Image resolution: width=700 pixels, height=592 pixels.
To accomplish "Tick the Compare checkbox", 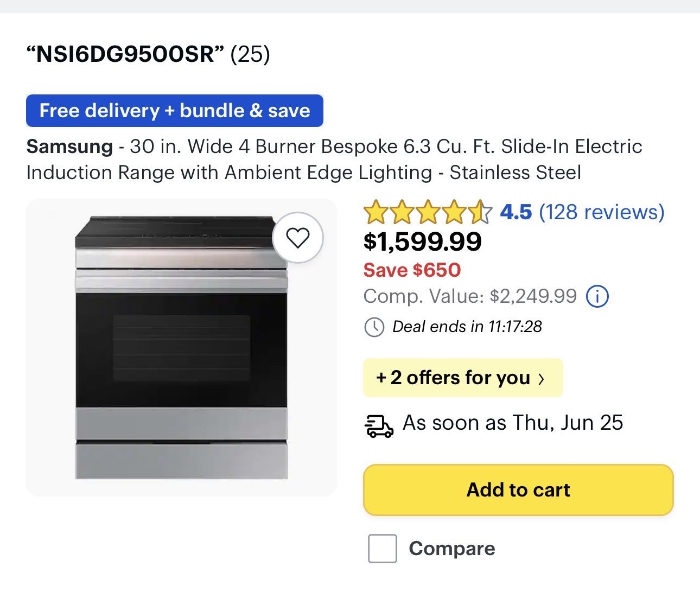I will pos(383,548).
